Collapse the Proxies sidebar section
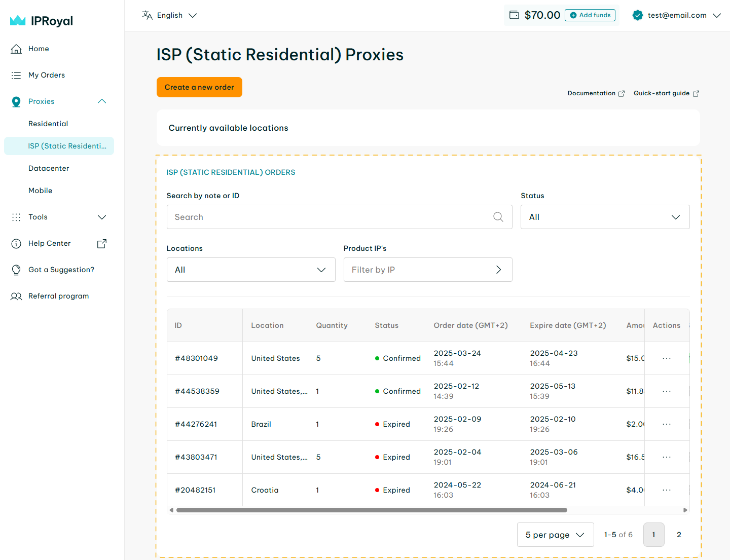 tap(101, 101)
